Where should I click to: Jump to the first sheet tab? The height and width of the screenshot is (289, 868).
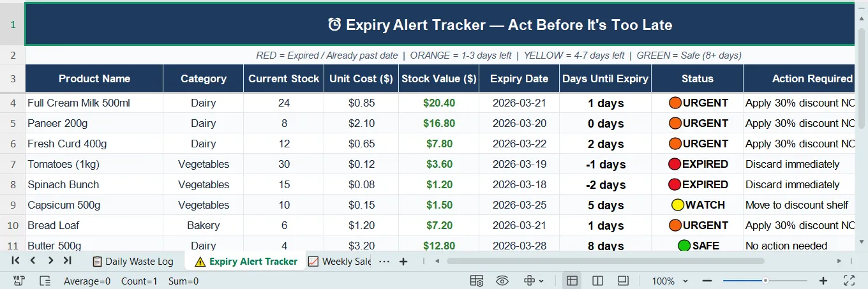pyautogui.click(x=16, y=260)
